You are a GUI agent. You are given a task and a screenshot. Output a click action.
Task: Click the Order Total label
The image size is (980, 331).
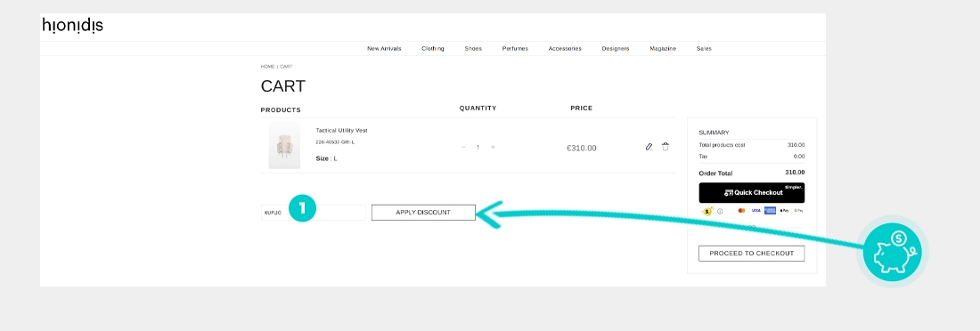pos(715,173)
